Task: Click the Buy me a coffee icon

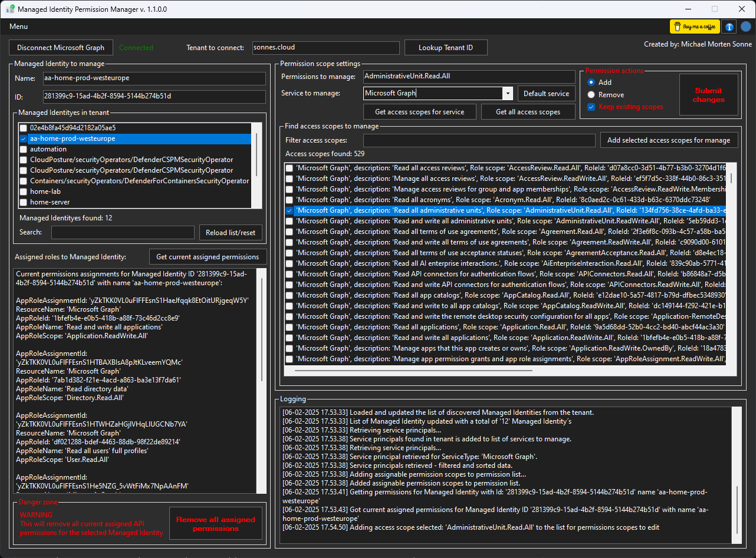Action: tap(695, 27)
